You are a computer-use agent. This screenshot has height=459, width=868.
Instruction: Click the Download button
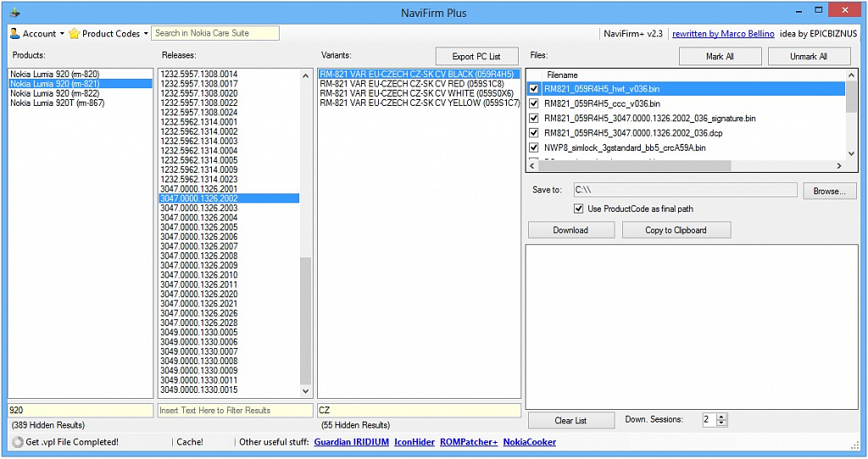(570, 230)
